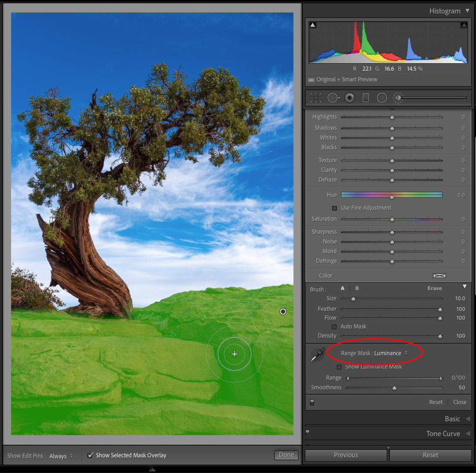Click the Color swatch box
This screenshot has width=476, height=473.
[x=439, y=276]
